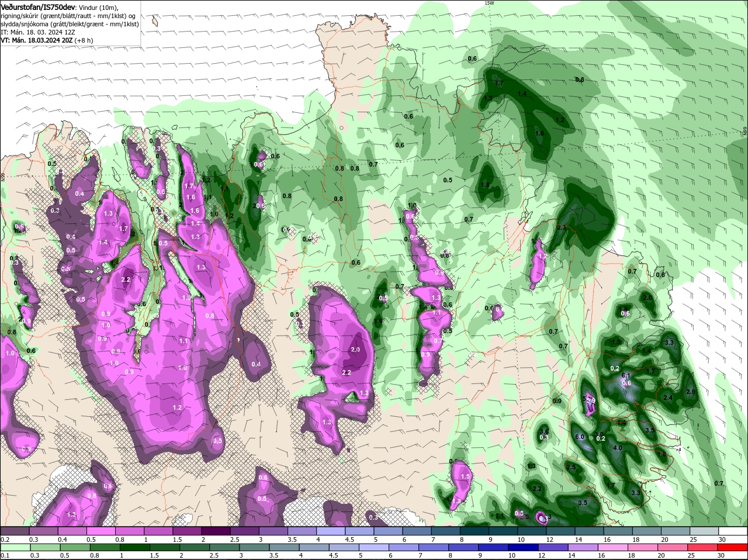Click the 0.1 label in the lower legend

point(5,555)
